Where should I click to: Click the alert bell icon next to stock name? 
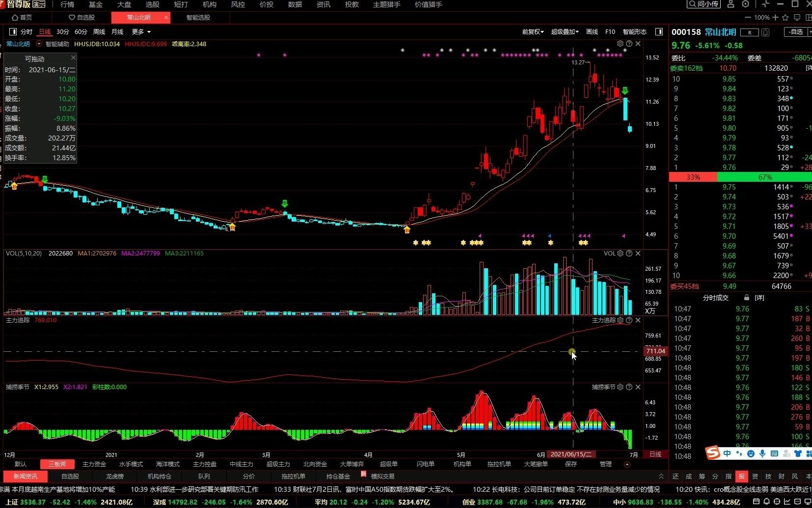point(765,32)
